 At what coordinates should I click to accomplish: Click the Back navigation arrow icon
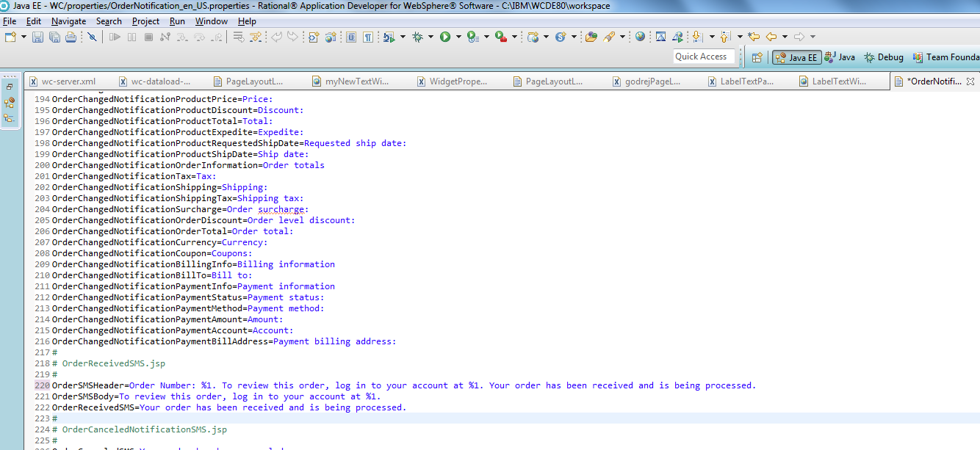771,37
